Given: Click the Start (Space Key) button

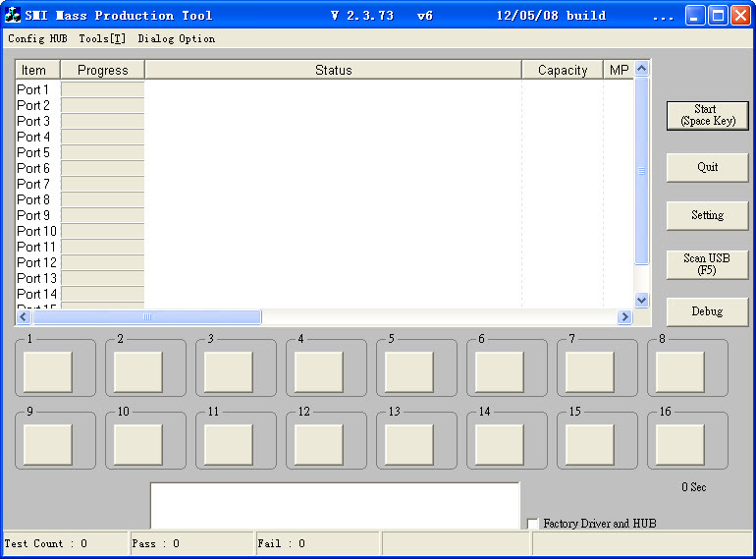Looking at the screenshot, I should 707,115.
